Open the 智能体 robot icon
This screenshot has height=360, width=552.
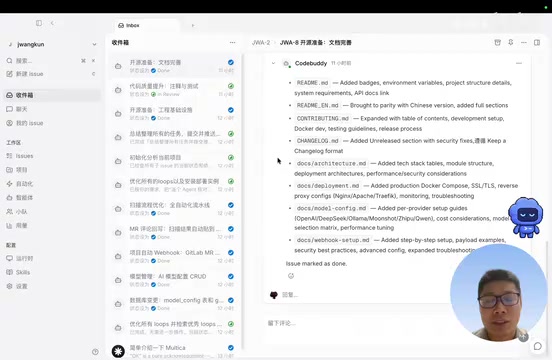point(10,197)
